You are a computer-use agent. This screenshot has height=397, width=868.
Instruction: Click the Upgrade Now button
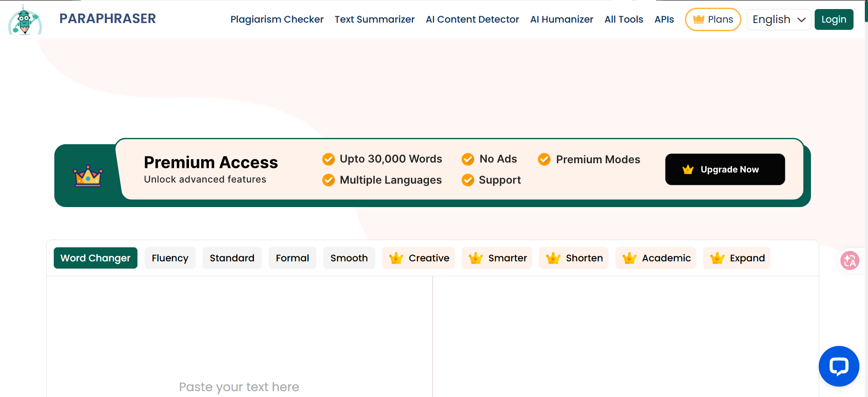click(725, 169)
